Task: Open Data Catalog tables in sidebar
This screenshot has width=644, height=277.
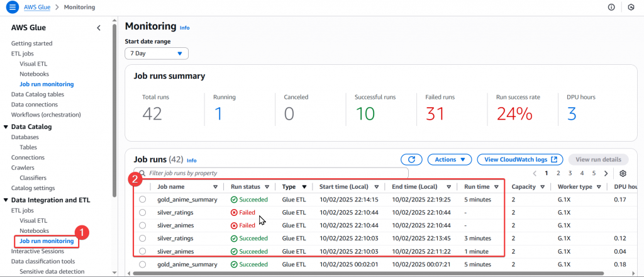Action: pos(37,94)
